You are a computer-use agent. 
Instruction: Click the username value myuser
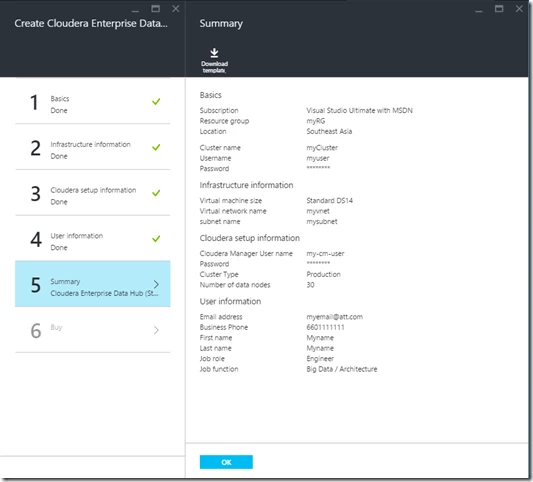point(318,158)
